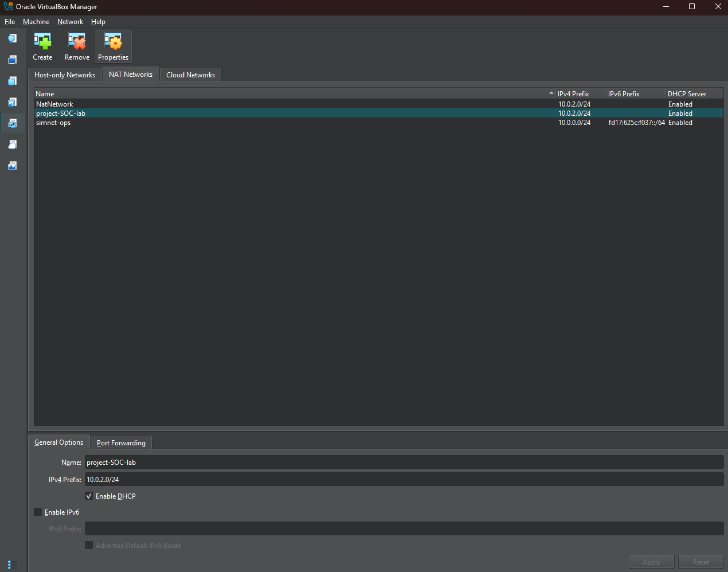The width and height of the screenshot is (728, 572).
Task: Reset the network settings changes
Action: click(700, 562)
